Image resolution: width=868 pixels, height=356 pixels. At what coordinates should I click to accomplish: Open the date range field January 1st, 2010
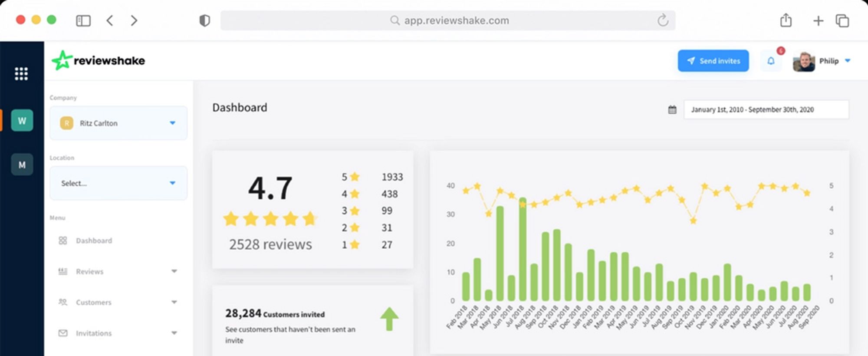tap(766, 109)
